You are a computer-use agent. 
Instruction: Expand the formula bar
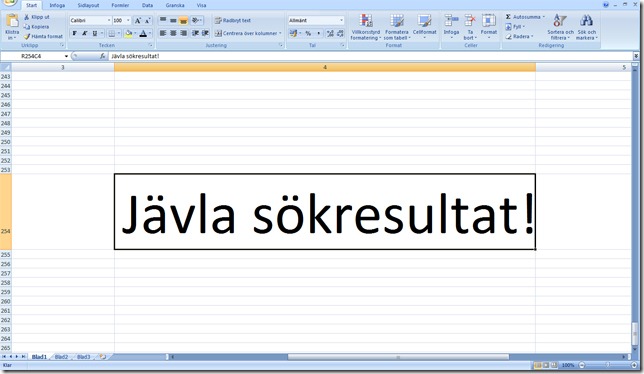pos(636,56)
